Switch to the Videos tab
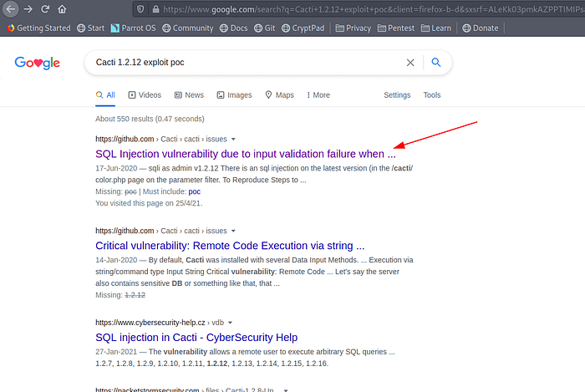Screen dimensions: 585x392 [145, 95]
